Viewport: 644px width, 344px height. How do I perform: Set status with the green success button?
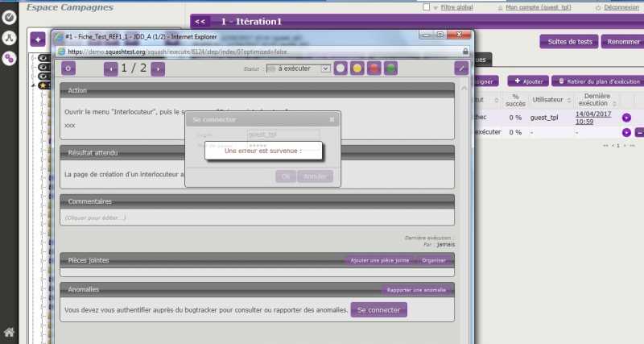tap(390, 69)
